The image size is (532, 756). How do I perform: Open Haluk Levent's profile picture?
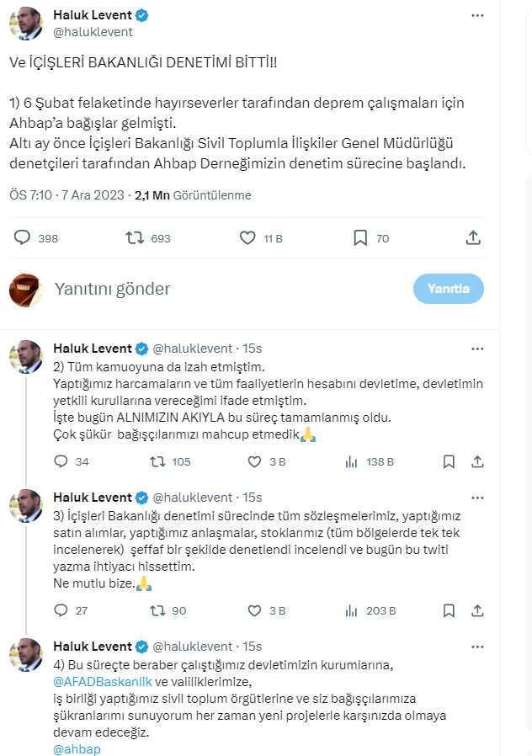click(x=26, y=23)
